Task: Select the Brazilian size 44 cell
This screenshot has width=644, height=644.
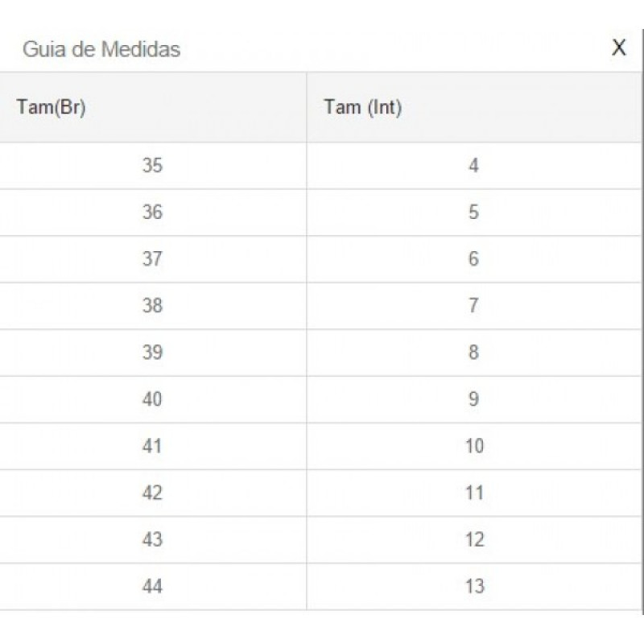Action: pyautogui.click(x=152, y=586)
